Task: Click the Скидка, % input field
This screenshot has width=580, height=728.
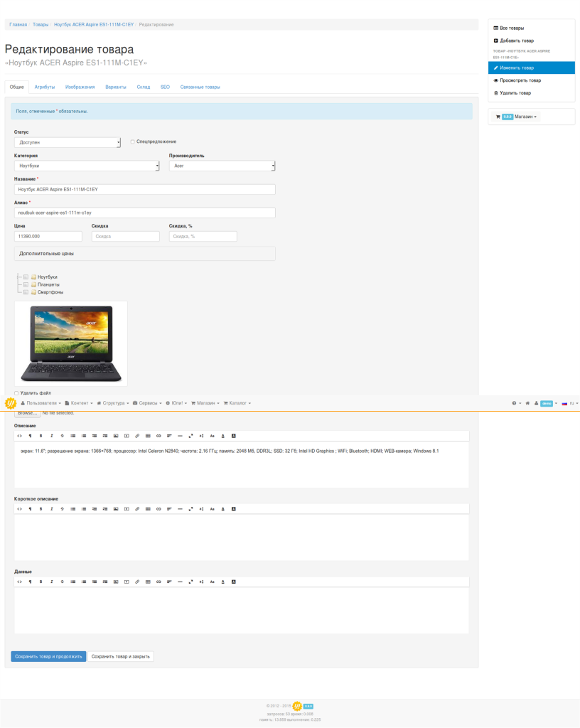Action: click(203, 236)
